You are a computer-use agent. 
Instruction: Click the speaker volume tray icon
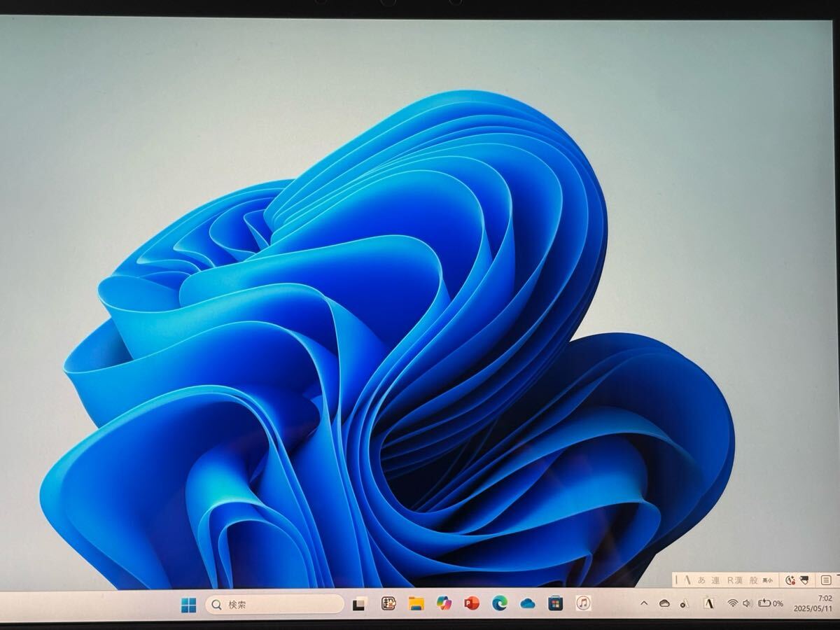pos(747,603)
